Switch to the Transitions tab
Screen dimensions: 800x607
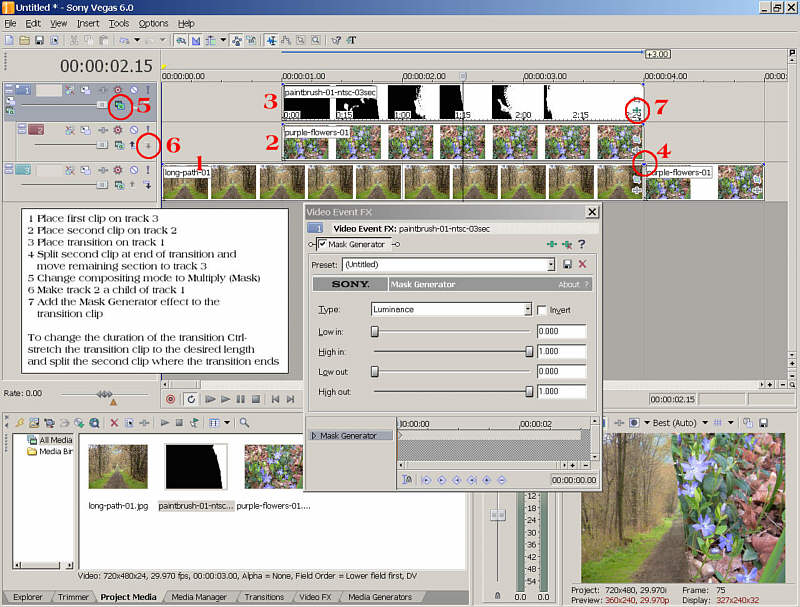point(264,597)
